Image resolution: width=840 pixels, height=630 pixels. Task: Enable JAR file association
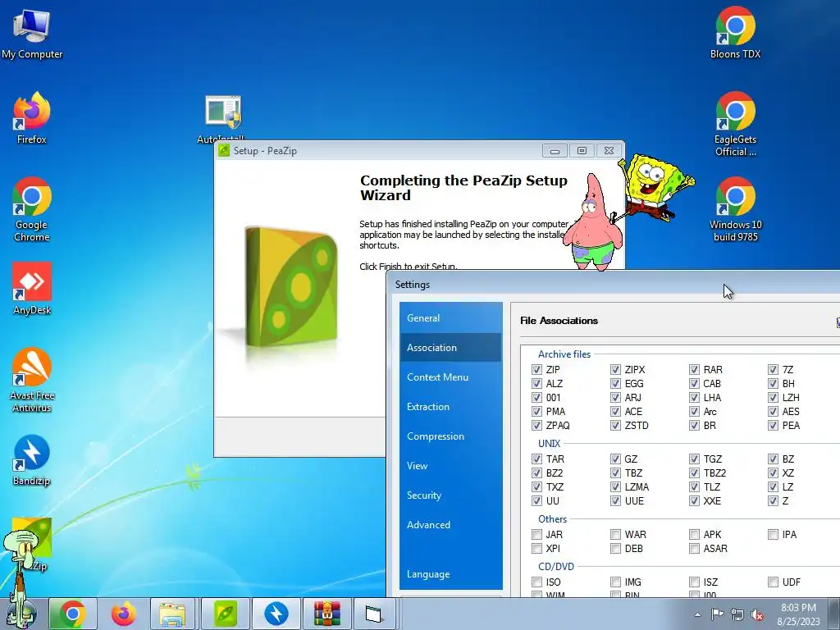[x=536, y=534]
